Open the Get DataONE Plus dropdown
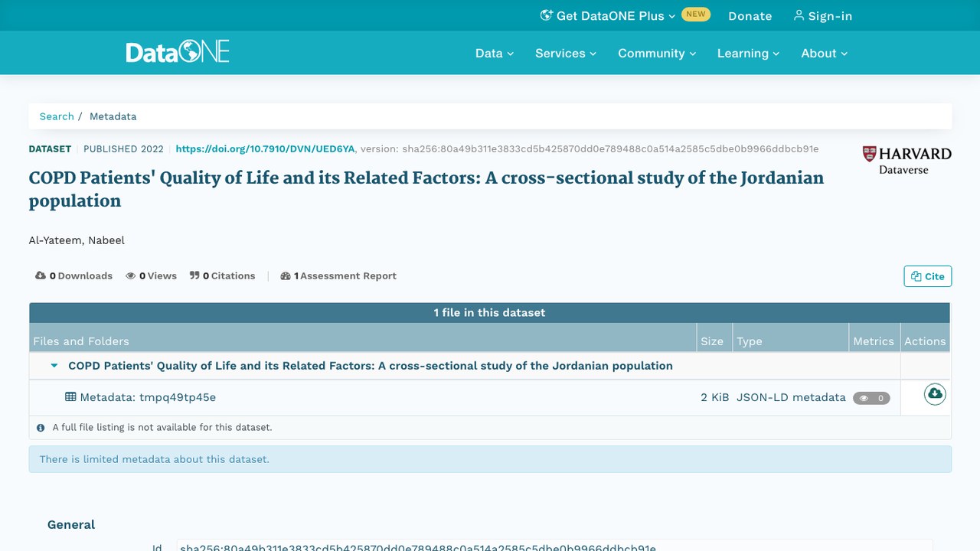The image size is (980, 551). point(609,15)
